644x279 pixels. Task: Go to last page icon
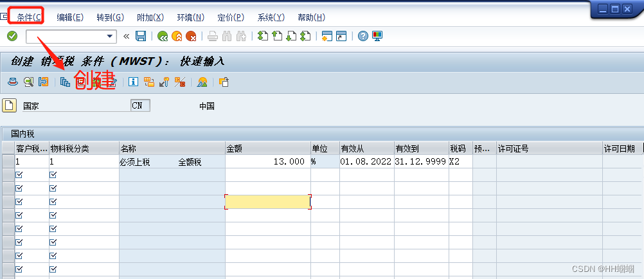pyautogui.click(x=305, y=37)
